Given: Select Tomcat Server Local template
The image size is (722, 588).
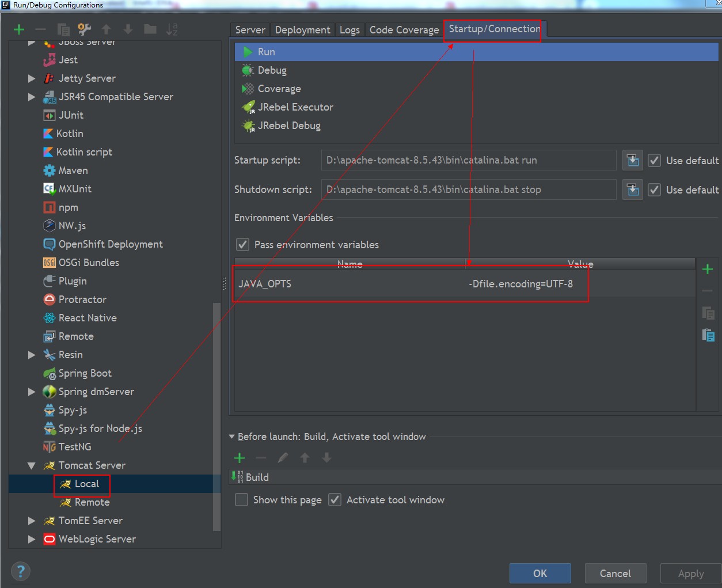Looking at the screenshot, I should pyautogui.click(x=86, y=484).
